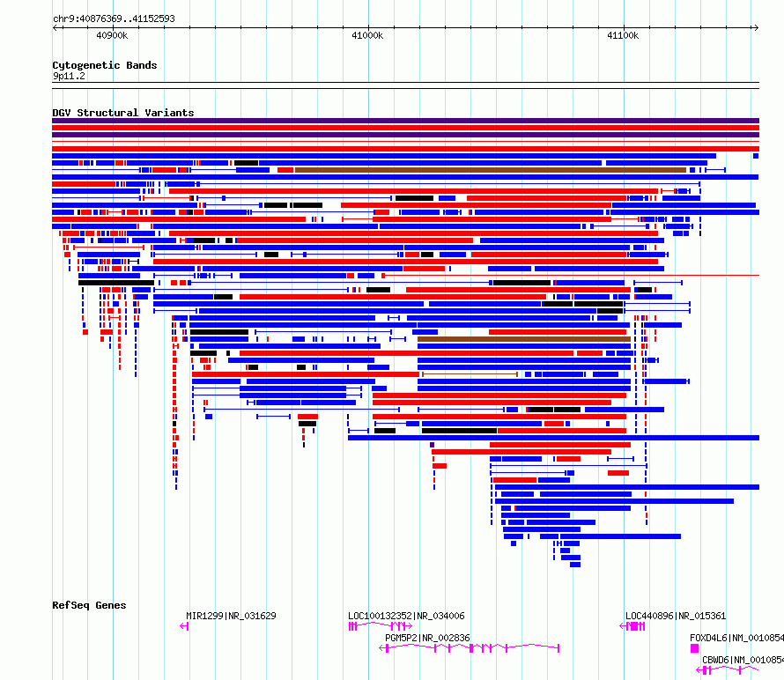Click the small purple square variant glyph
This screenshot has width=784, height=680.
point(432,445)
